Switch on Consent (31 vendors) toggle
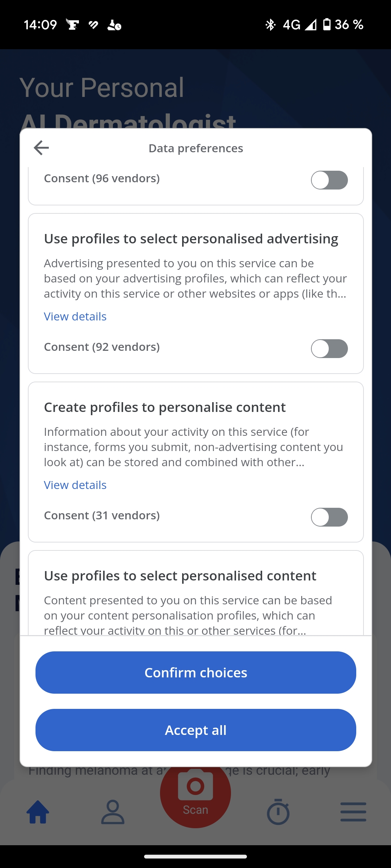This screenshot has height=868, width=391. click(329, 517)
